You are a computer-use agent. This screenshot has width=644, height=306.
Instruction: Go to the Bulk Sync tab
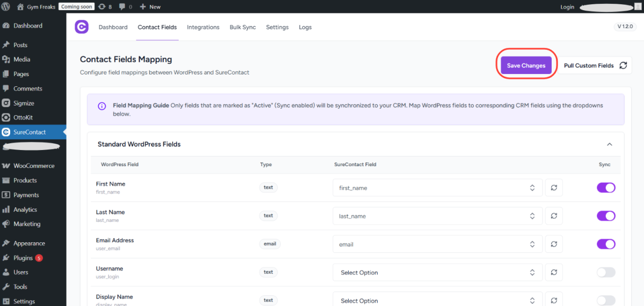point(243,27)
